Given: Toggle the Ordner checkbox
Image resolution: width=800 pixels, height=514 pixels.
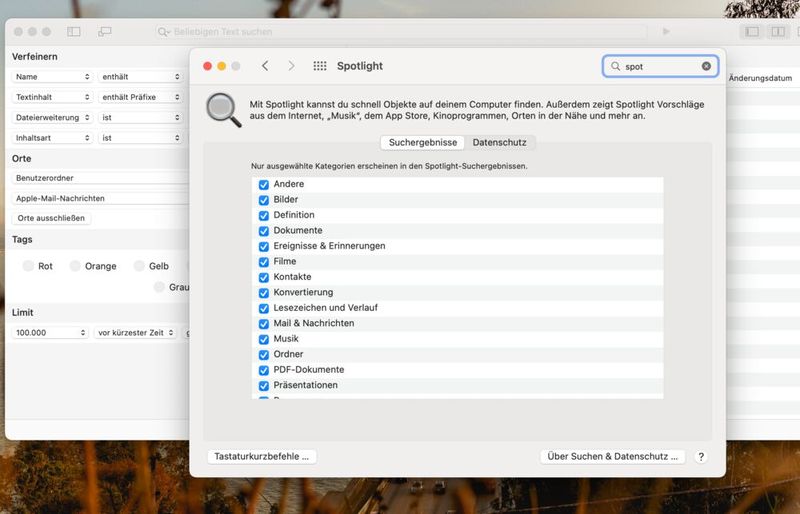Looking at the screenshot, I should coord(264,355).
